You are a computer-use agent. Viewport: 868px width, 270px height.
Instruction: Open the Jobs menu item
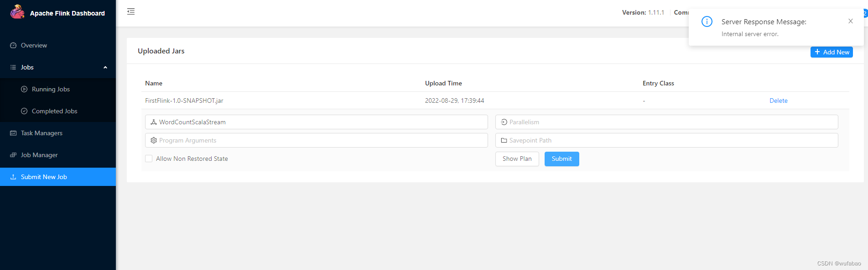point(58,67)
